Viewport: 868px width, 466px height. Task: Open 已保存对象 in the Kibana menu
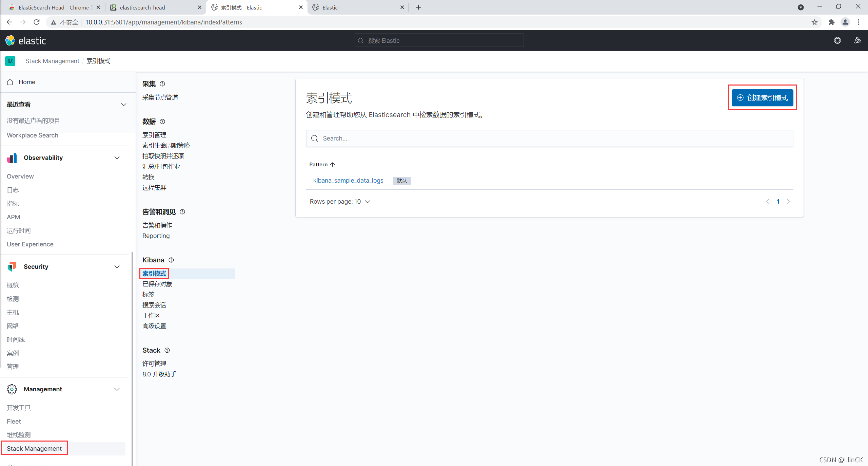157,284
